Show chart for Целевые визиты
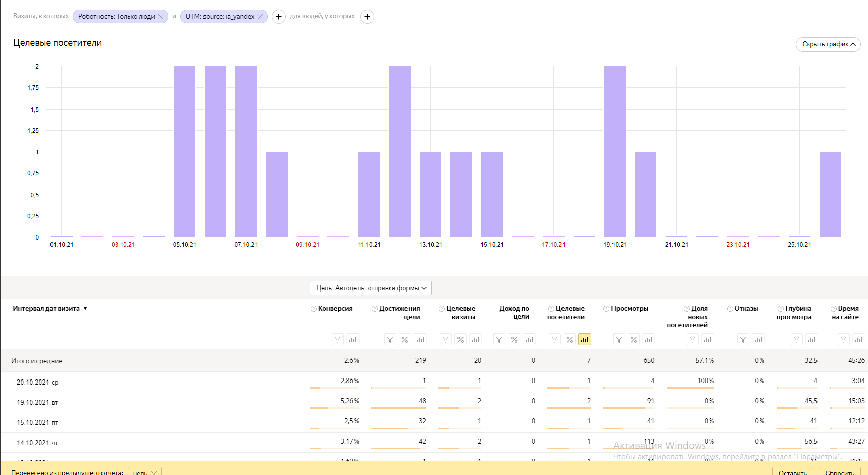The width and height of the screenshot is (868, 475). point(475,340)
